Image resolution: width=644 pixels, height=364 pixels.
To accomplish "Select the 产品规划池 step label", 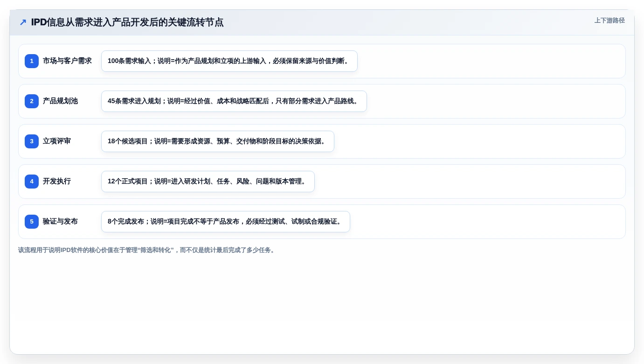I will click(60, 101).
